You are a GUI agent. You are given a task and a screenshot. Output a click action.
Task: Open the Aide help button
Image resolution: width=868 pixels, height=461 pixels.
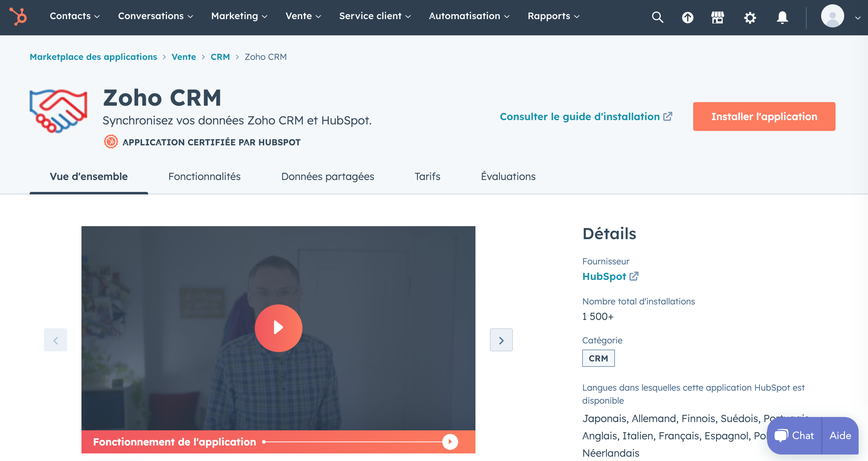point(840,435)
